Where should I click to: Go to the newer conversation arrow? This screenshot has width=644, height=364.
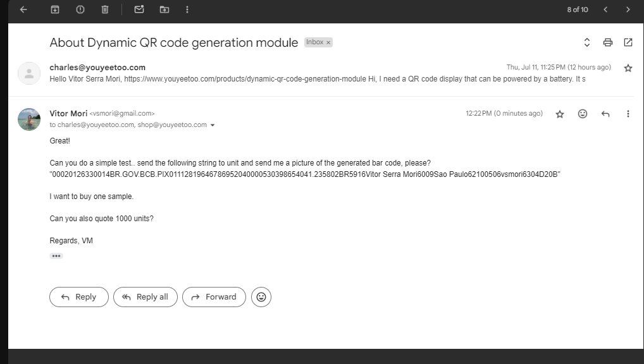click(605, 9)
